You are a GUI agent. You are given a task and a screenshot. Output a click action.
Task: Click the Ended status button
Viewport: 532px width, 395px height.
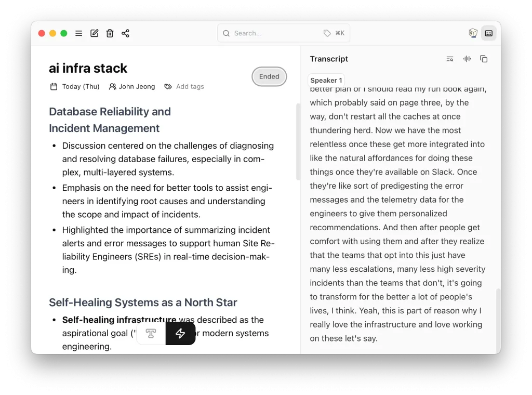pyautogui.click(x=269, y=76)
